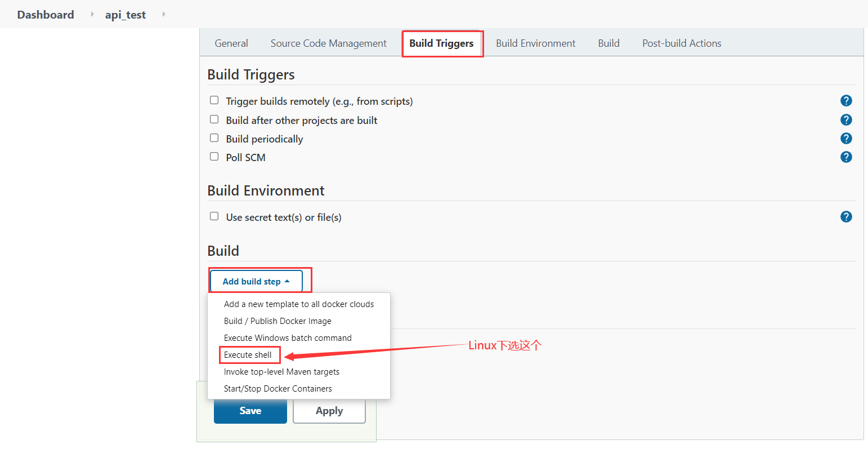Screen dimensions: 868x462
Task: Select Execute shell from build steps
Action: pos(248,355)
